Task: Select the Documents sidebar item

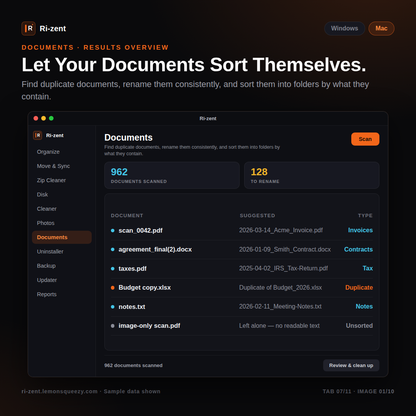Action: (62, 237)
